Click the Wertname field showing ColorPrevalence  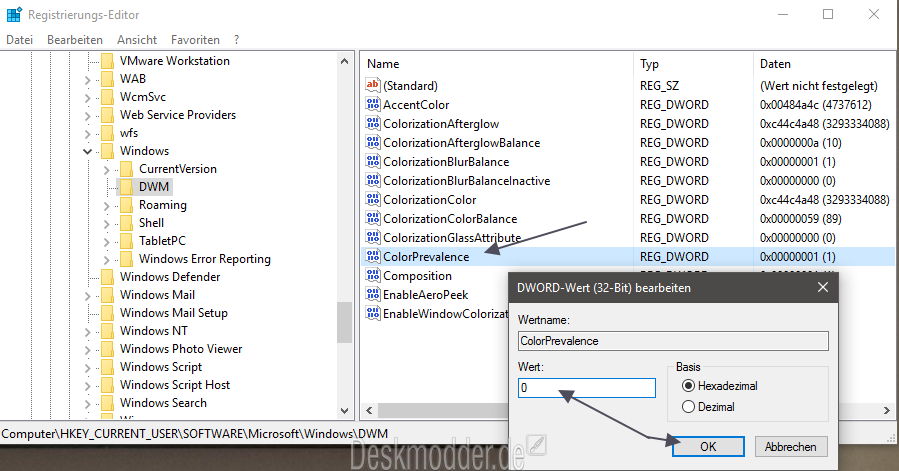(x=673, y=341)
